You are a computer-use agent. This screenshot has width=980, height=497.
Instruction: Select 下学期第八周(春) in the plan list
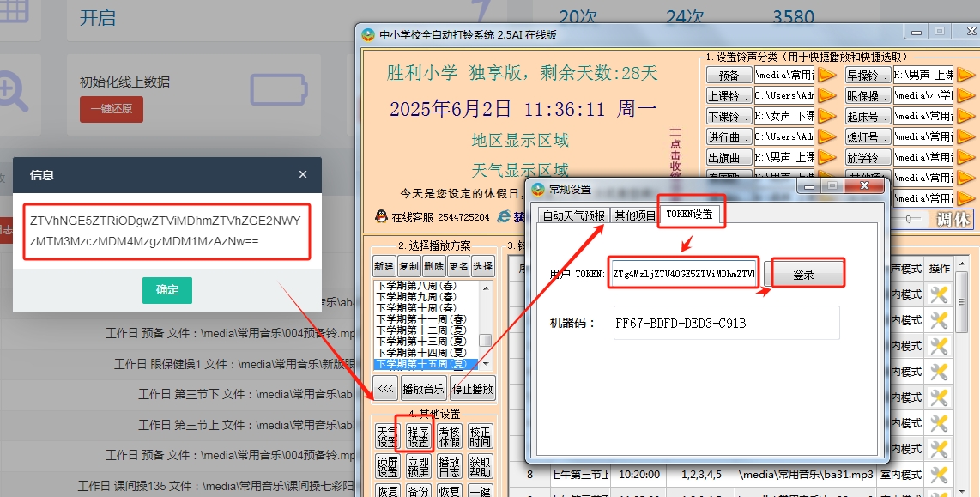tap(426, 286)
